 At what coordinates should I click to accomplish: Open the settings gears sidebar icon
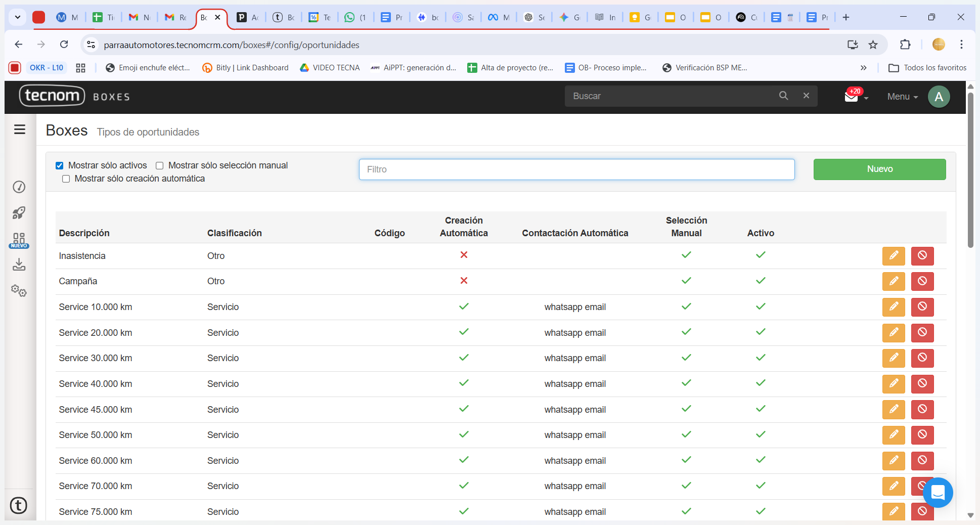click(19, 290)
